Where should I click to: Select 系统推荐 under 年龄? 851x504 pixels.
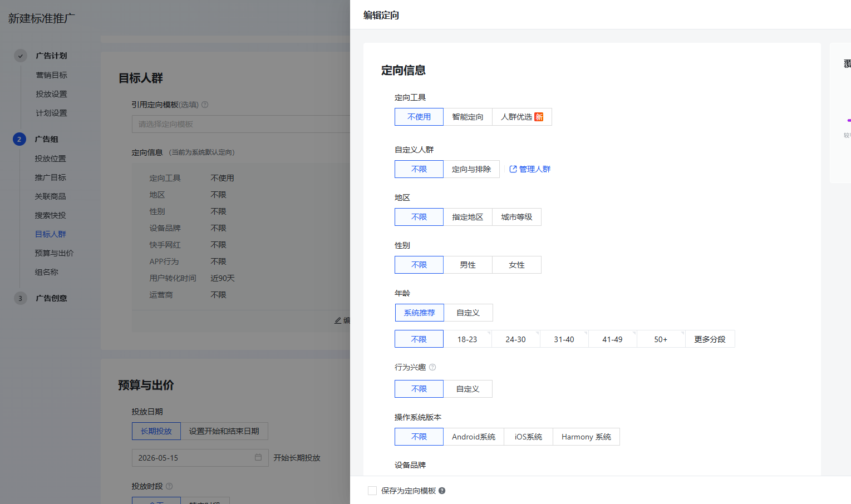coord(420,313)
